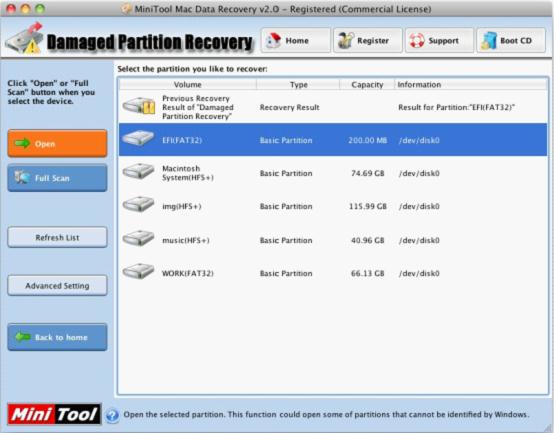Viewport: 554px width, 433px height.
Task: Select the EFI(FAT32) volume name
Action: coord(182,140)
